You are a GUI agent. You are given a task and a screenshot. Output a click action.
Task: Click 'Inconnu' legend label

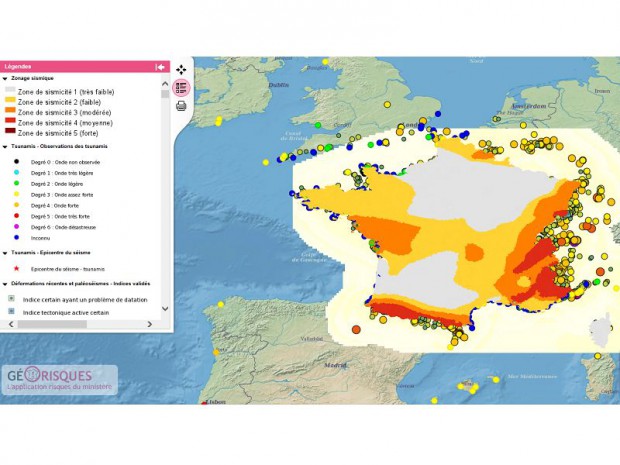[x=40, y=238]
